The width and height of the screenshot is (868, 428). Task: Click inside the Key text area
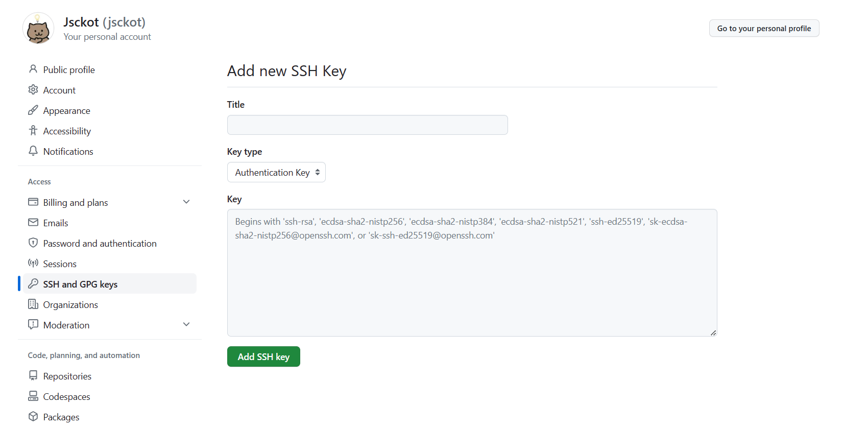coord(472,273)
